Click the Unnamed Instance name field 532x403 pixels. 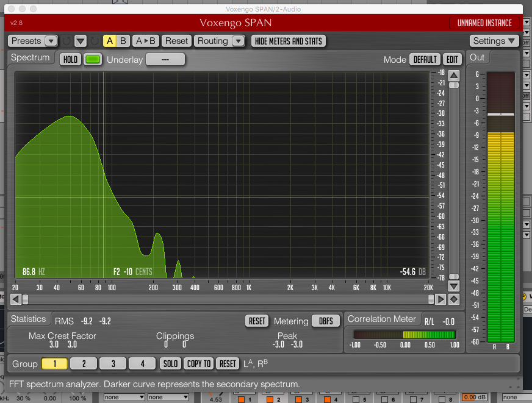point(484,23)
